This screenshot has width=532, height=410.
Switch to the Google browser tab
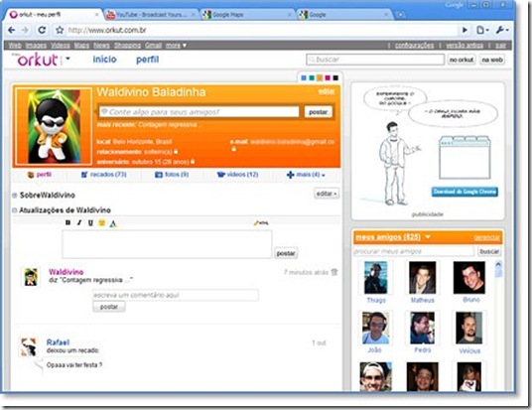344,15
